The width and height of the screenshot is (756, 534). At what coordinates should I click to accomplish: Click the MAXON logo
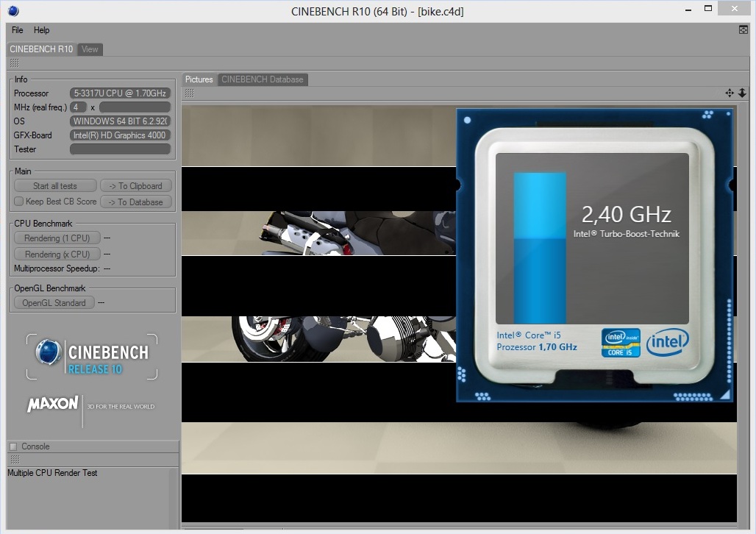(x=52, y=405)
